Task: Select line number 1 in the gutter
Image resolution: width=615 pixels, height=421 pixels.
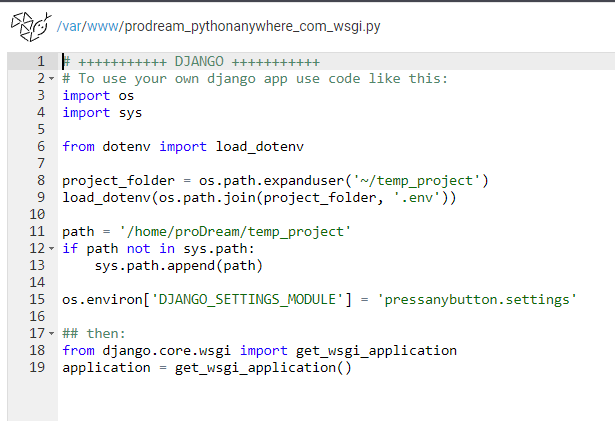Action: [41, 62]
